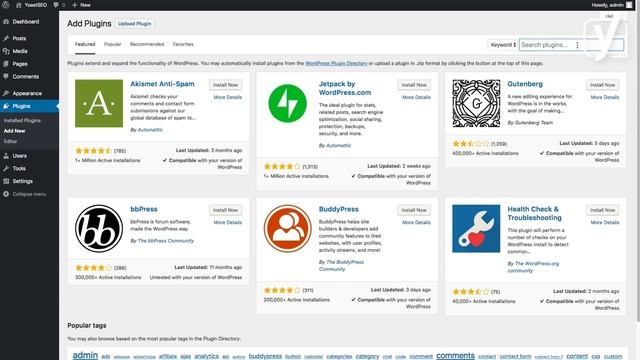Click the Posts pushpin icon
The image size is (640, 360).
coord(6,38)
